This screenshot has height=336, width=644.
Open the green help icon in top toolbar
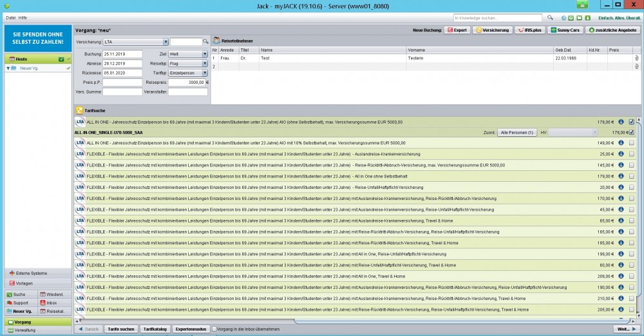[x=571, y=18]
